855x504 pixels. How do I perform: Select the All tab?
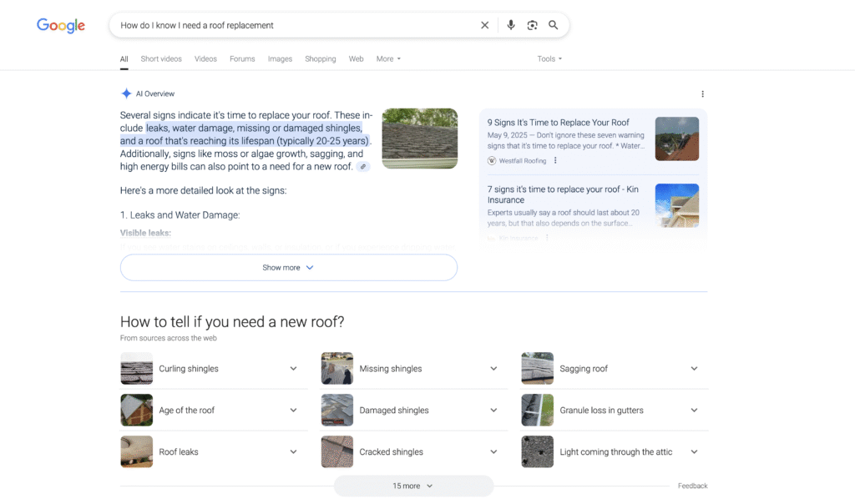coord(124,59)
